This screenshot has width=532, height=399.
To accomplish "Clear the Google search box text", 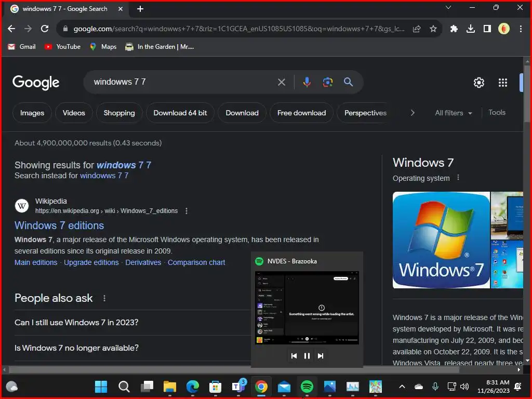I will point(281,82).
